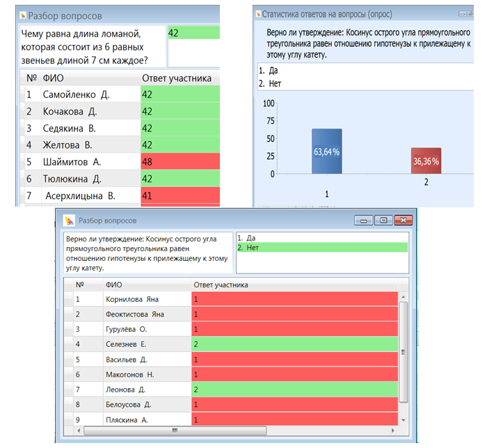Click the question text about длина ломаной
Image resolution: width=485 pixels, height=448 pixels.
click(84, 47)
